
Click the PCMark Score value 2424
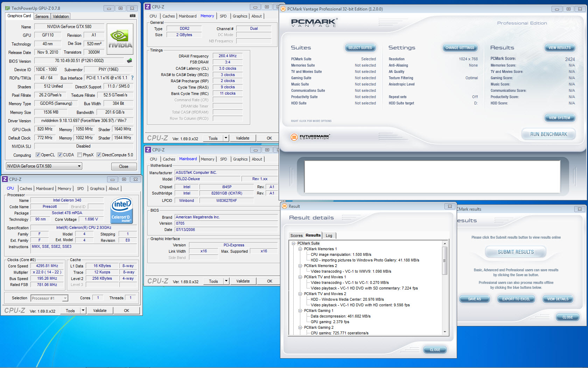[x=570, y=59]
